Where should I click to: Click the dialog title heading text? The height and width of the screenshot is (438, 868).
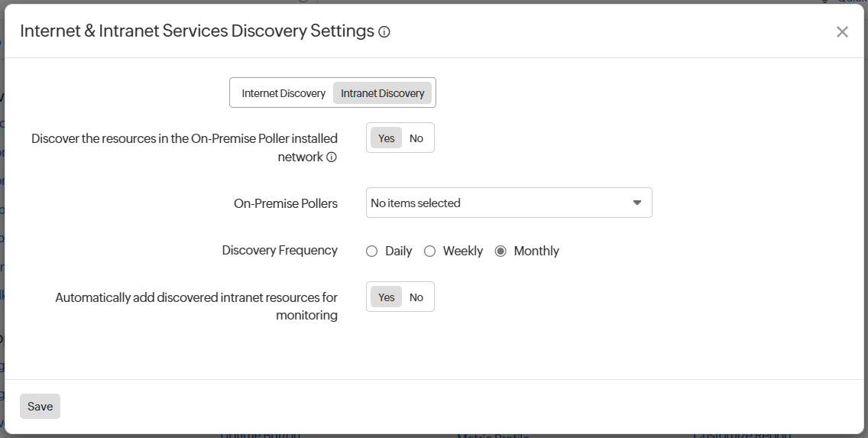click(x=196, y=31)
